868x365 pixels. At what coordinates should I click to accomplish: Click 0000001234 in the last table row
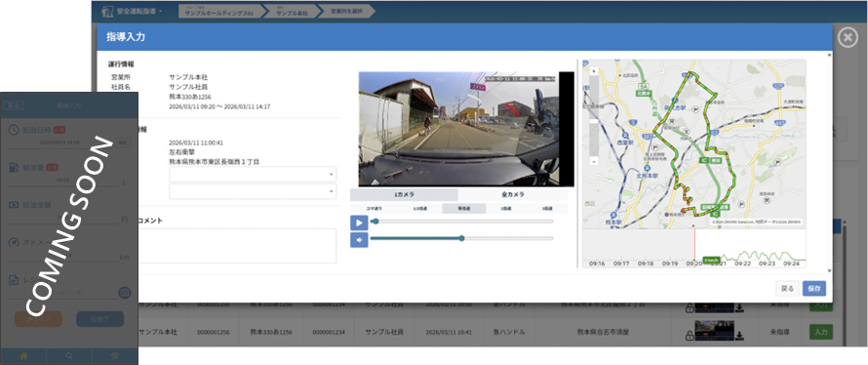(329, 333)
